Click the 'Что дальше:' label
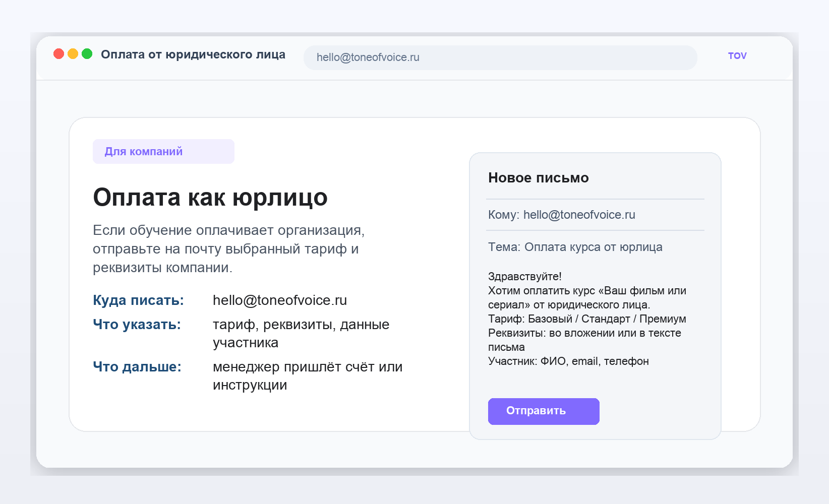 [137, 367]
